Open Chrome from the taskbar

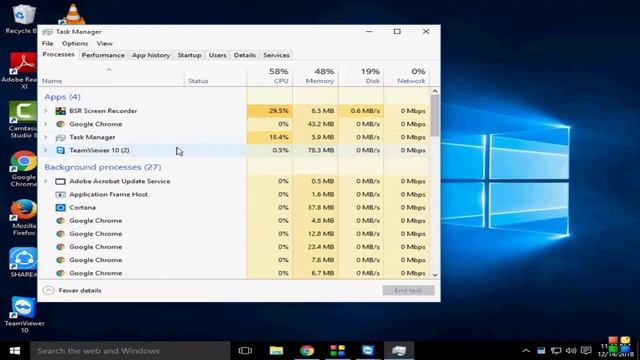(307, 351)
